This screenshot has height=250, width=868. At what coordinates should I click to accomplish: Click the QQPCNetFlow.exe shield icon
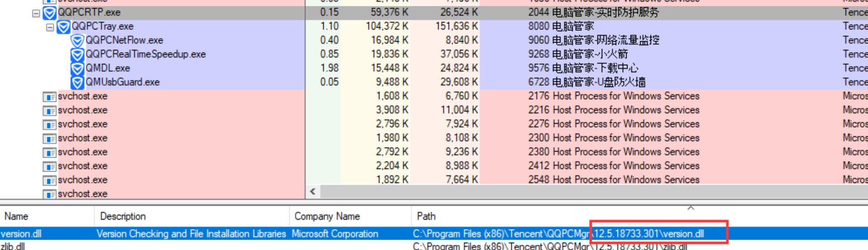pyautogui.click(x=77, y=41)
